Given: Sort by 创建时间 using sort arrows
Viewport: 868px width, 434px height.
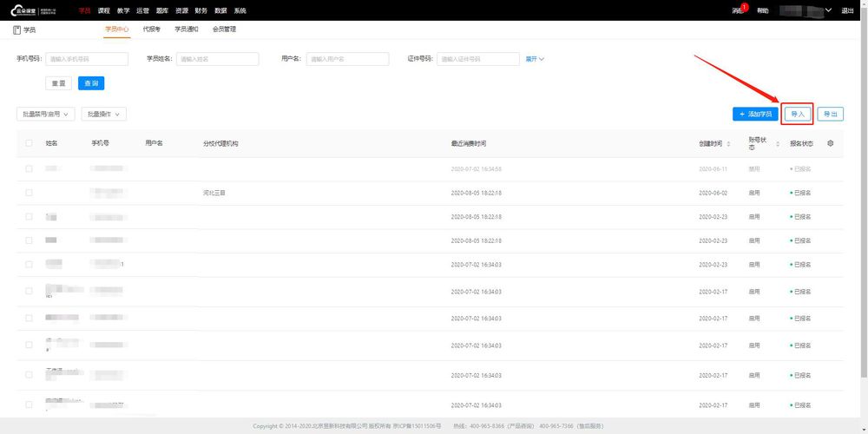Looking at the screenshot, I should point(728,144).
